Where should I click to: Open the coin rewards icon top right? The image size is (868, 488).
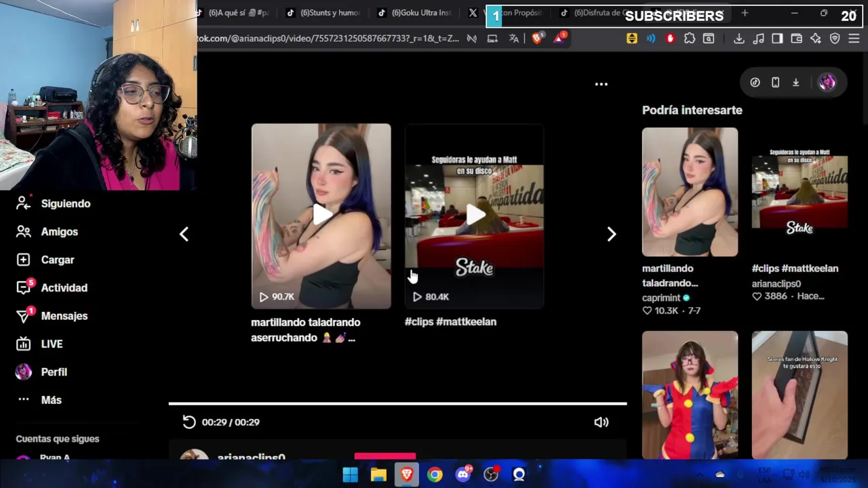click(755, 82)
